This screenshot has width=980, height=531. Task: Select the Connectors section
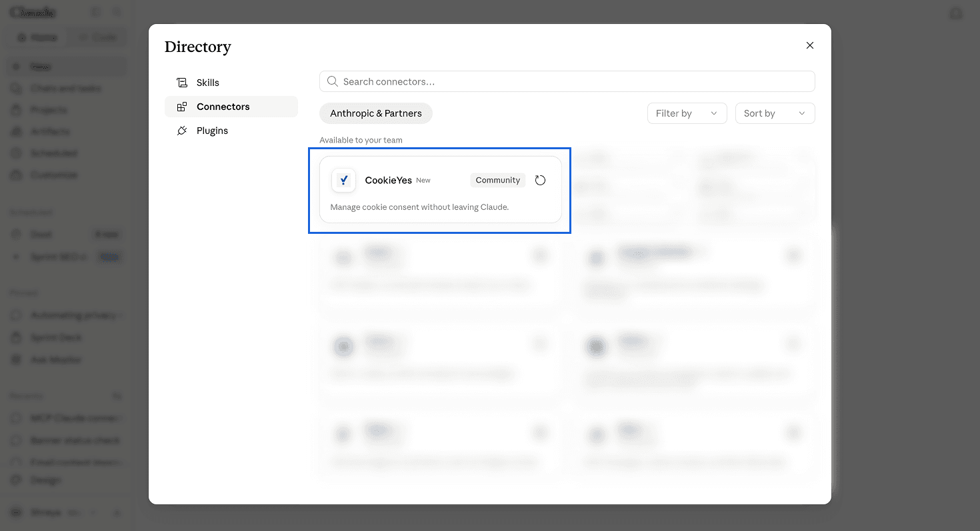[x=231, y=107]
